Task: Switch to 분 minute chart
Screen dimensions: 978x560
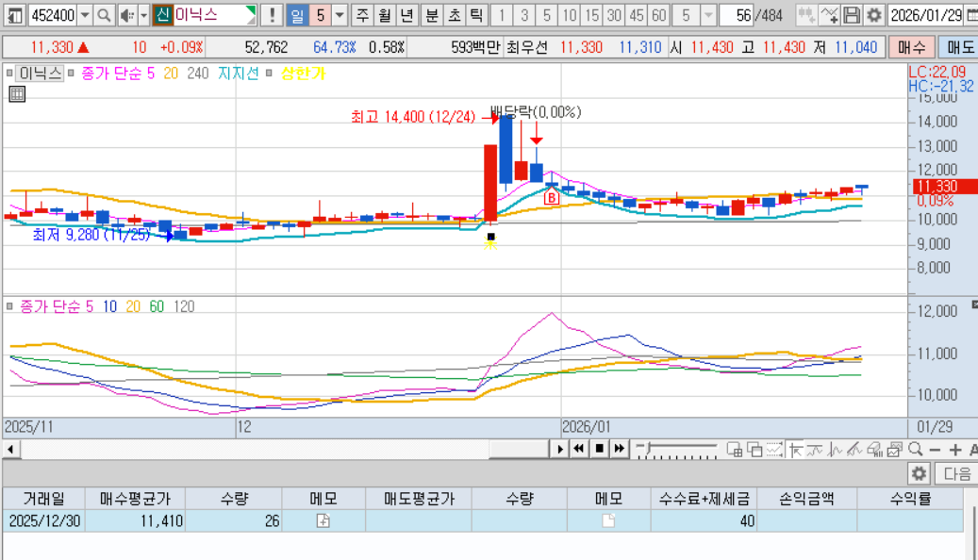Action: tap(432, 15)
